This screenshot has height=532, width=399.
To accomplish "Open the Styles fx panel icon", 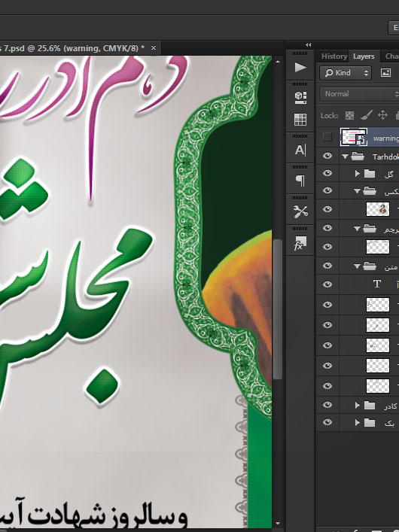I will (300, 243).
